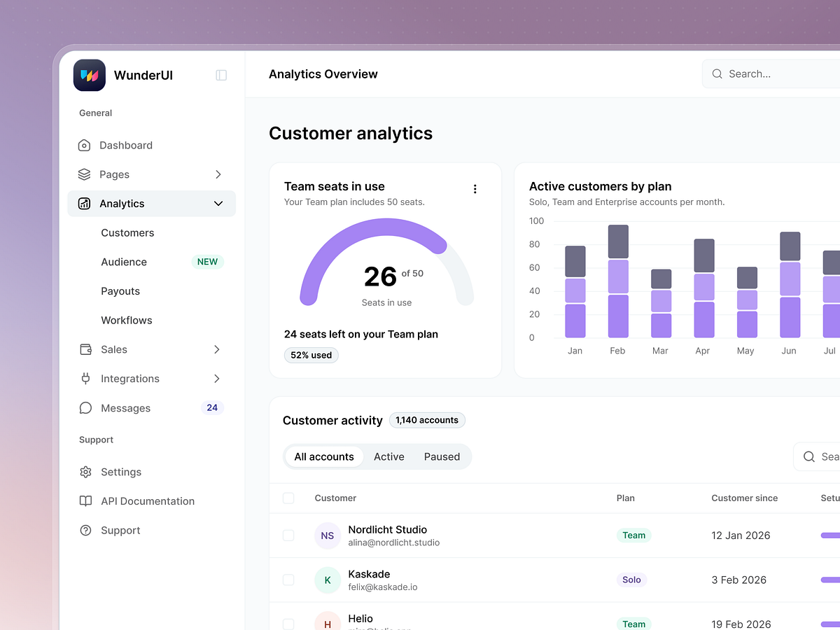
Task: Check the Helio row checkbox
Action: pyautogui.click(x=288, y=624)
